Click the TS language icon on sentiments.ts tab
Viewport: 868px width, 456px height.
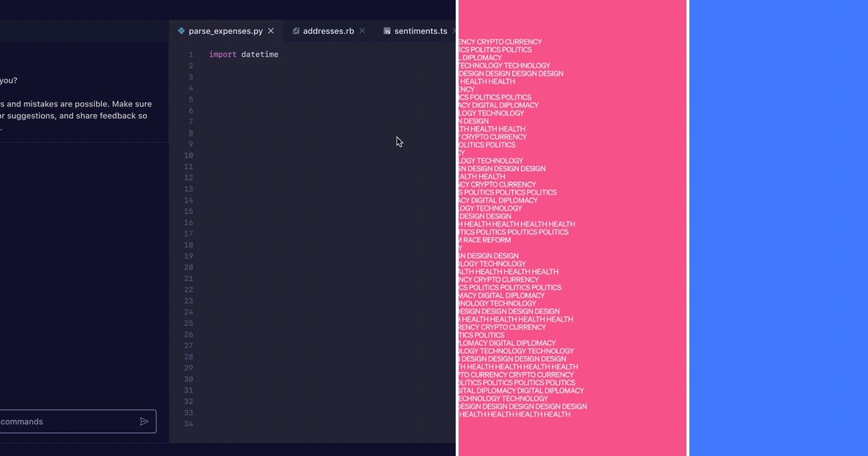[x=388, y=30]
